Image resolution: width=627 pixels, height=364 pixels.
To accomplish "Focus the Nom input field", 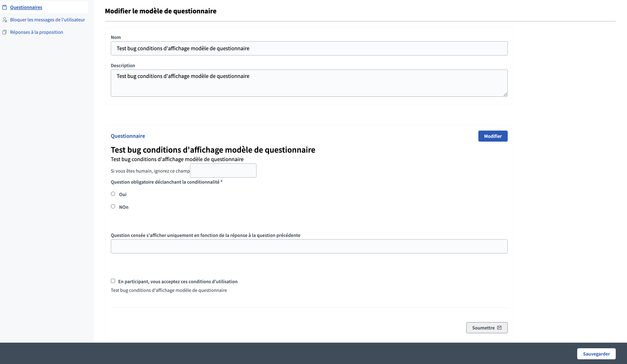I will (309, 48).
